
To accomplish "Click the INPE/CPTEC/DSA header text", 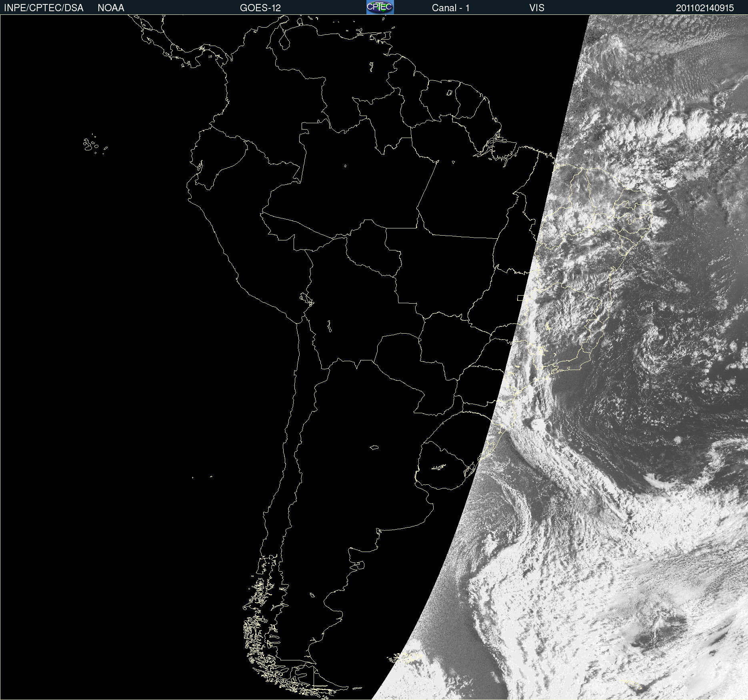I will point(44,8).
